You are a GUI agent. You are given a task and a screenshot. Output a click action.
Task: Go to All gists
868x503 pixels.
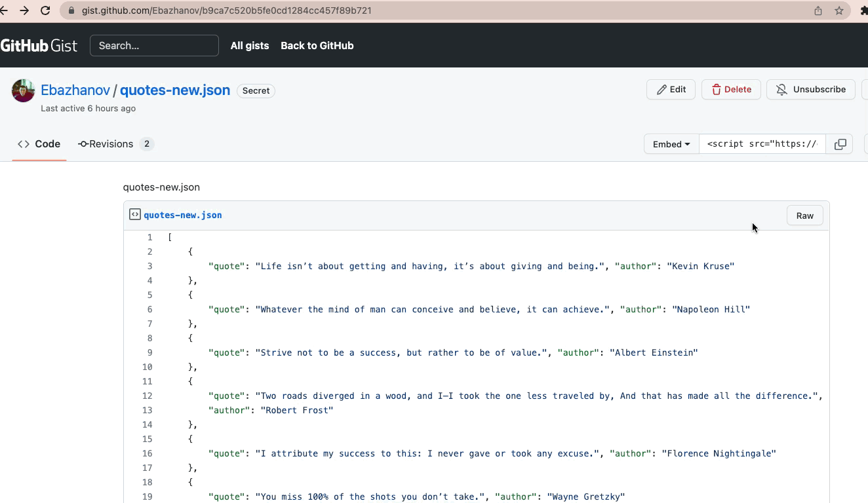coord(250,45)
